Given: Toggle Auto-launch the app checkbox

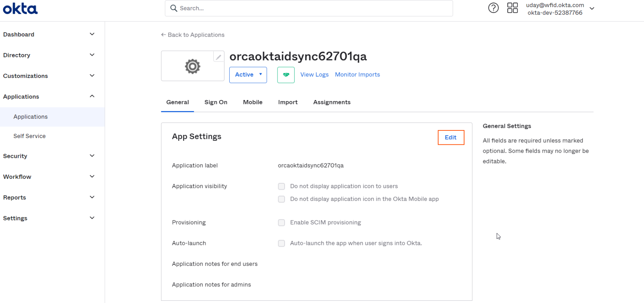Looking at the screenshot, I should click(282, 243).
